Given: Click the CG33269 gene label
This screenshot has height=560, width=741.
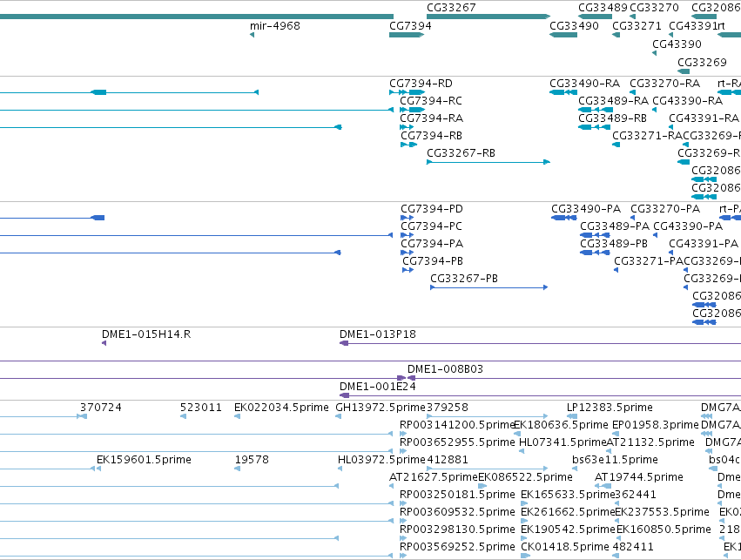Looking at the screenshot, I should pyautogui.click(x=702, y=63).
